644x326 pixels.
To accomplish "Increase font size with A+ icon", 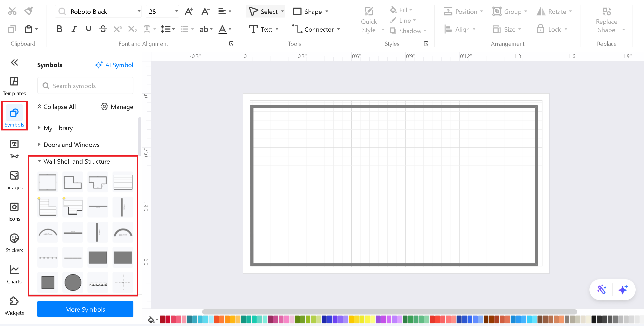I will pos(189,12).
